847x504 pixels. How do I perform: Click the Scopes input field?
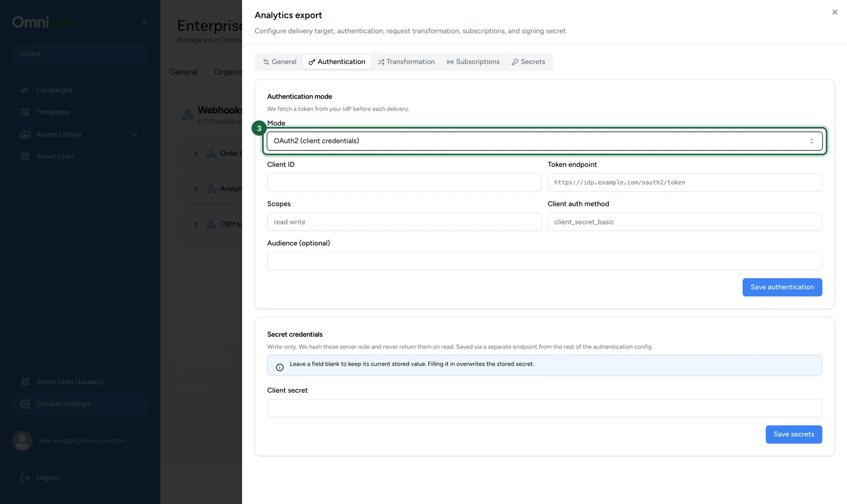(x=404, y=222)
